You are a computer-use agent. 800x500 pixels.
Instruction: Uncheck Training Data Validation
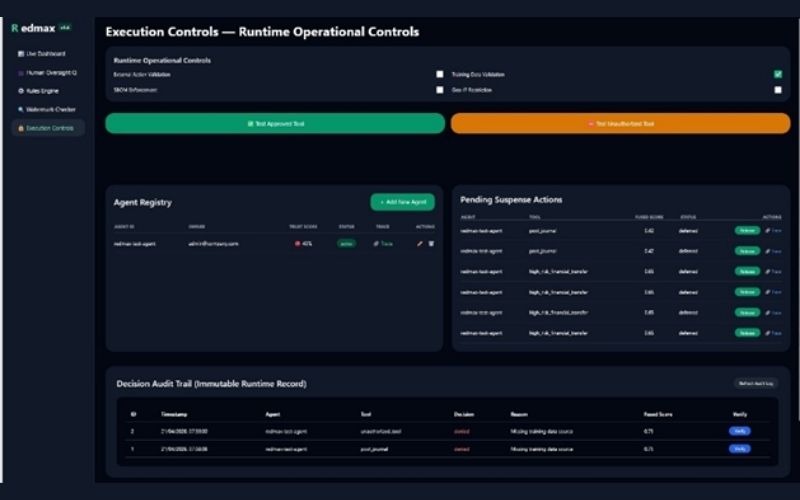pos(778,74)
